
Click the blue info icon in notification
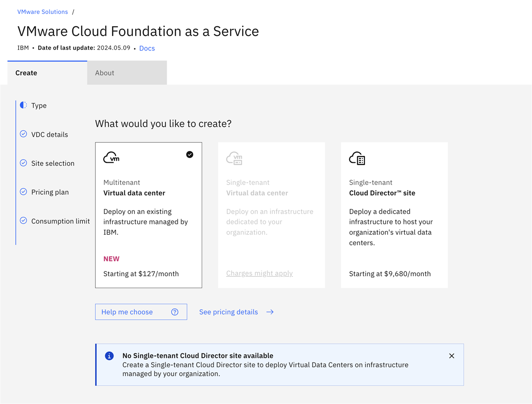(109, 356)
